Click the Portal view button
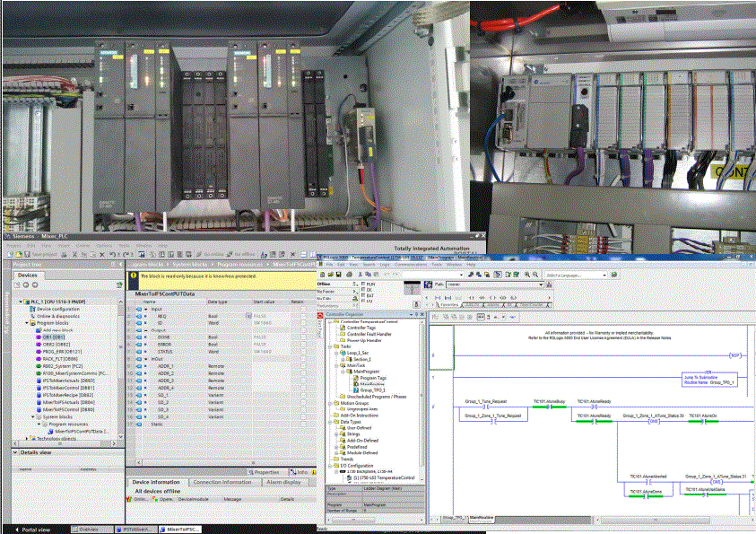Image resolution: width=756 pixels, height=534 pixels. tap(31, 529)
